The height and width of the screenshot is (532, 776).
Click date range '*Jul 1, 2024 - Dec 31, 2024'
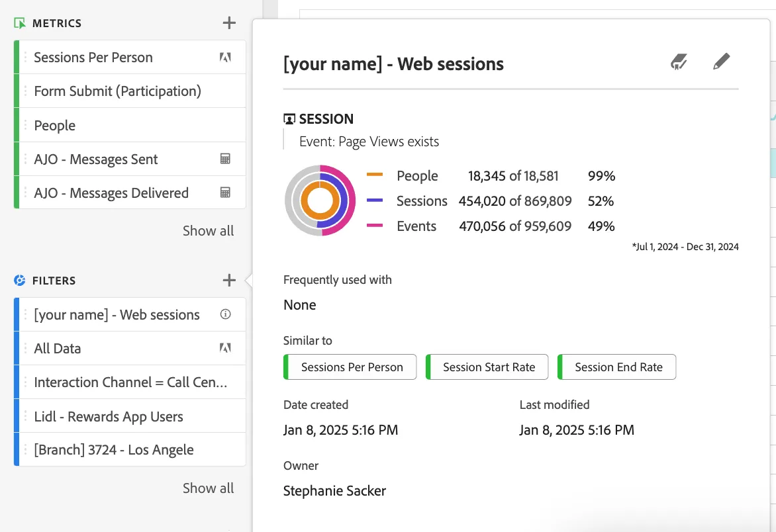[685, 247]
